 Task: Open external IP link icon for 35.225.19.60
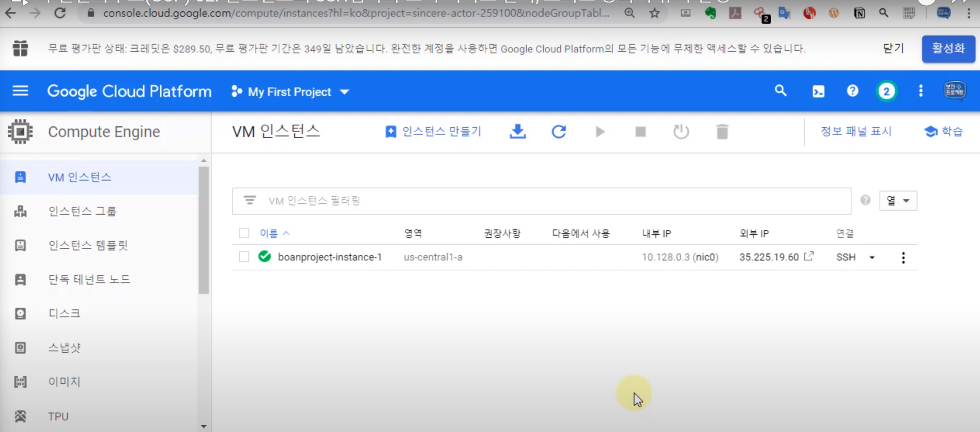pyautogui.click(x=809, y=256)
